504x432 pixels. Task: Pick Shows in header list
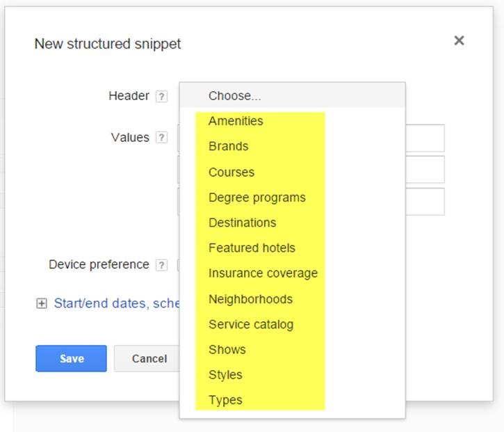(x=227, y=349)
